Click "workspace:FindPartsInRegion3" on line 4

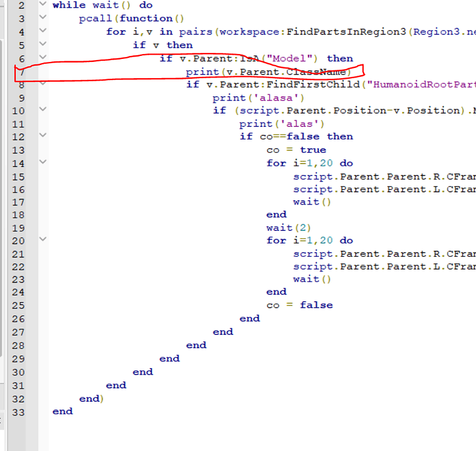point(313,32)
